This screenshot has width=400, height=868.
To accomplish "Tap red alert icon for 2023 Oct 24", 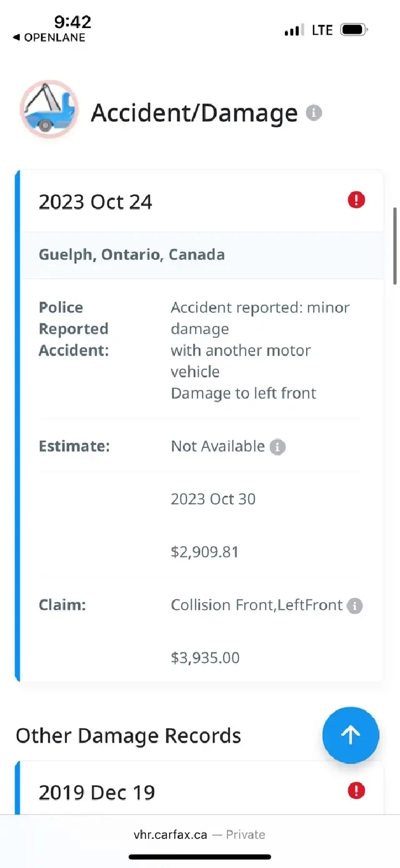I will coord(356,200).
